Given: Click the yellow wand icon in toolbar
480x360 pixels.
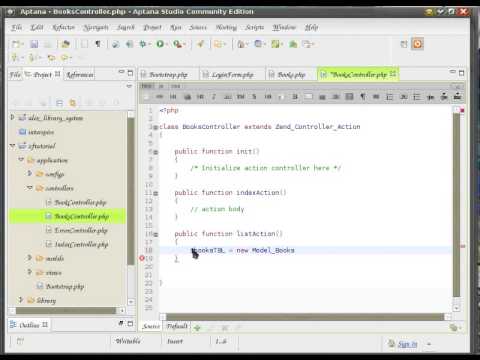Looking at the screenshot, I should [201, 44].
